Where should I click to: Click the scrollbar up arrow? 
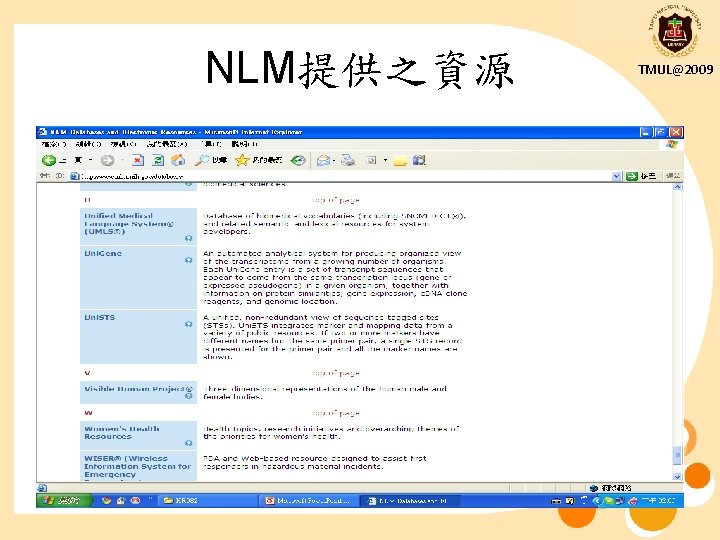pyautogui.click(x=677, y=187)
